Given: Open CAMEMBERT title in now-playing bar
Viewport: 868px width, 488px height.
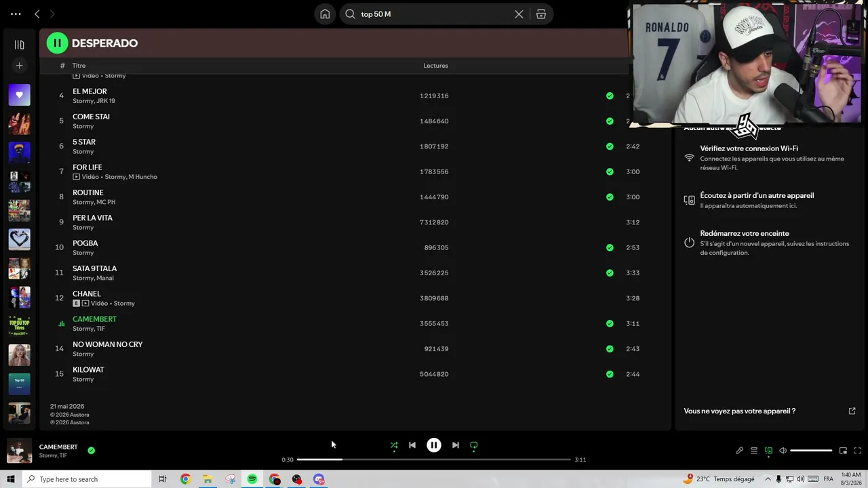Looking at the screenshot, I should click(x=58, y=447).
